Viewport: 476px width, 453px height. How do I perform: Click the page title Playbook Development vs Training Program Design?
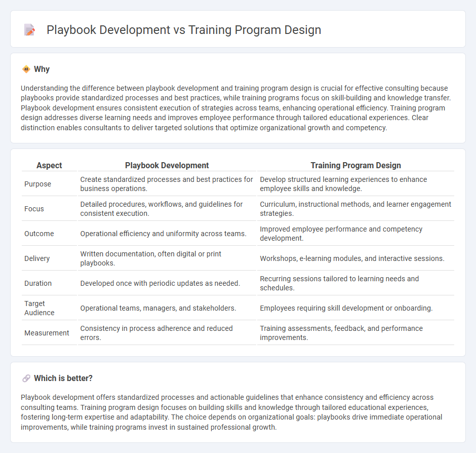pyautogui.click(x=183, y=30)
